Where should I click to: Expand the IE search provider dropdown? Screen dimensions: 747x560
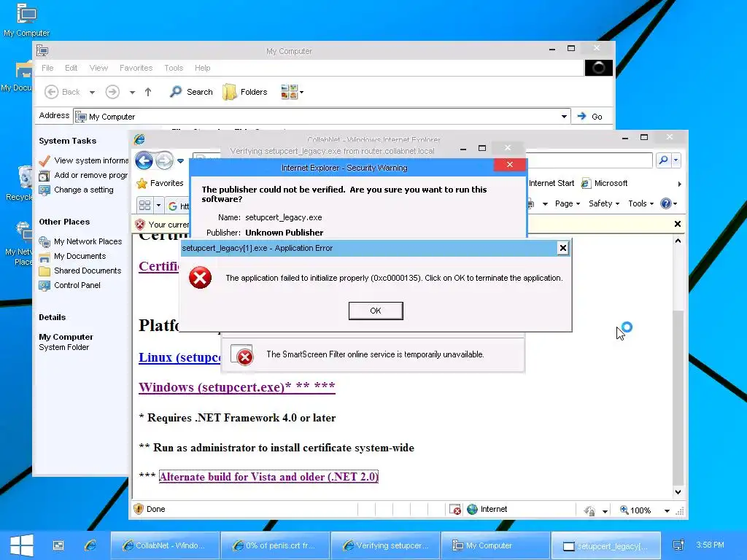click(x=676, y=160)
